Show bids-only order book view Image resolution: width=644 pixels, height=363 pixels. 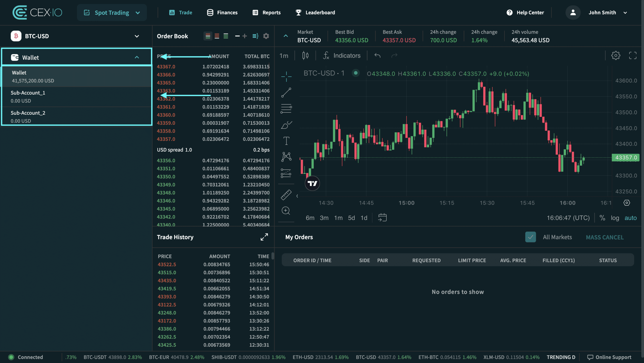[226, 36]
